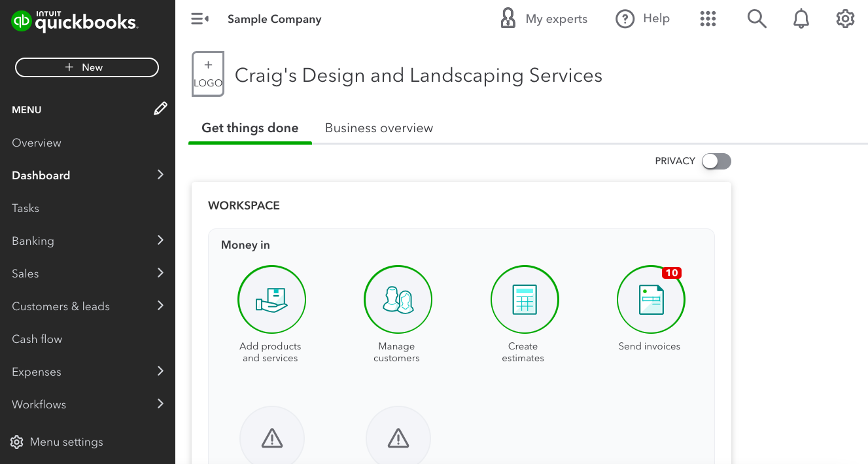The image size is (868, 464).
Task: Click the PRIVACY label
Action: (x=675, y=161)
